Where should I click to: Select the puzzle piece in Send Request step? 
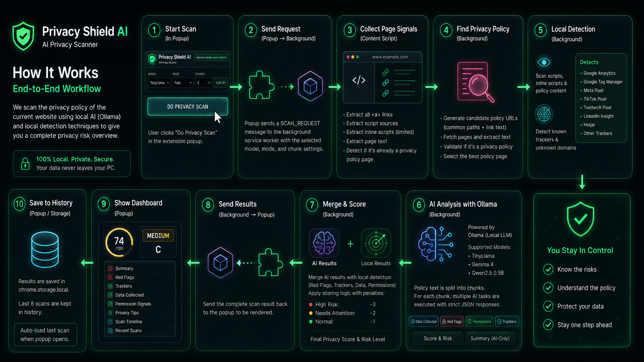point(262,85)
